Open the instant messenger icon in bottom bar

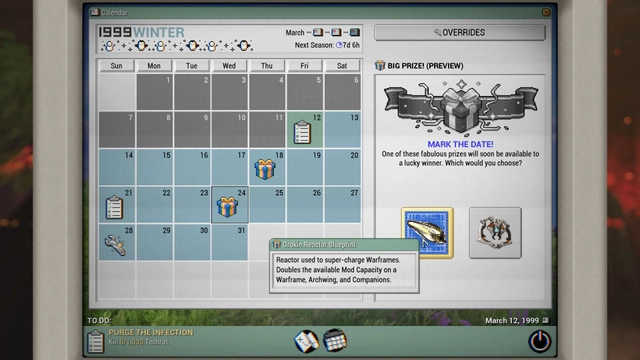pyautogui.click(x=306, y=341)
